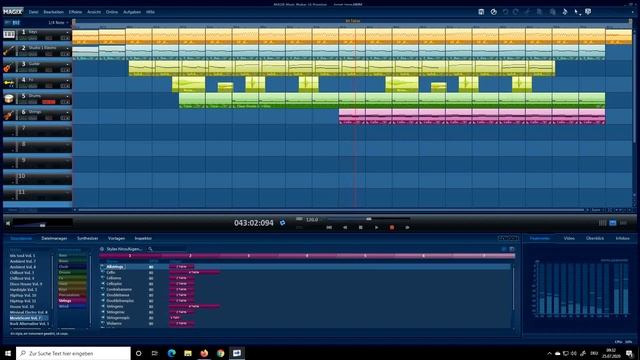Toggle list view icon in Soundpool header
The height and width of the screenshot is (360, 640).
pos(504,249)
